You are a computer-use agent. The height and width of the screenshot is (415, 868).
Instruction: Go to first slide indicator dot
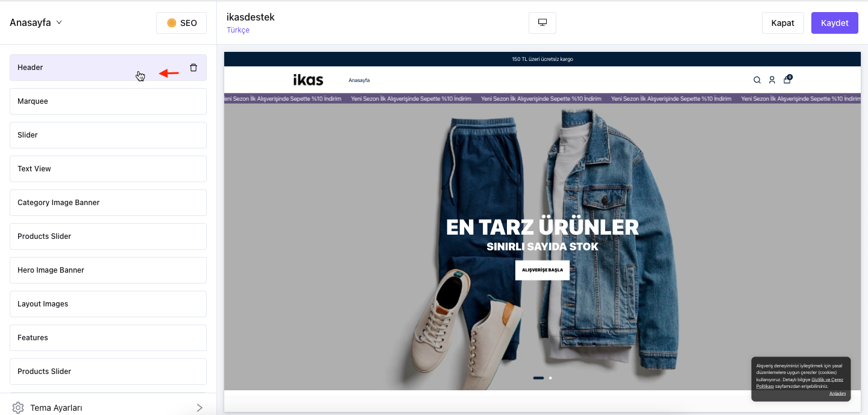tap(538, 378)
